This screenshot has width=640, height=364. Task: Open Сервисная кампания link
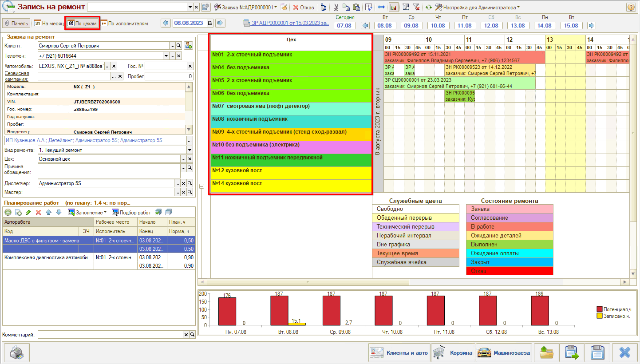pyautogui.click(x=16, y=76)
